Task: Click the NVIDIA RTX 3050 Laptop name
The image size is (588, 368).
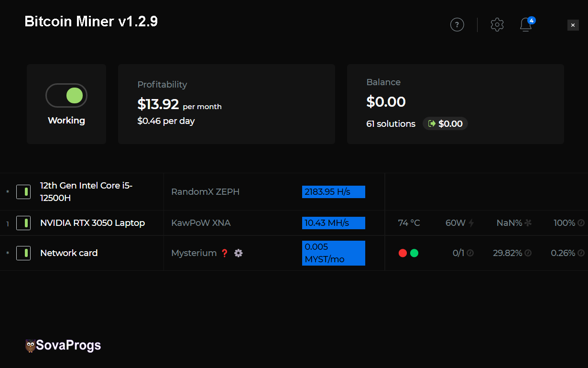Action: coord(93,223)
